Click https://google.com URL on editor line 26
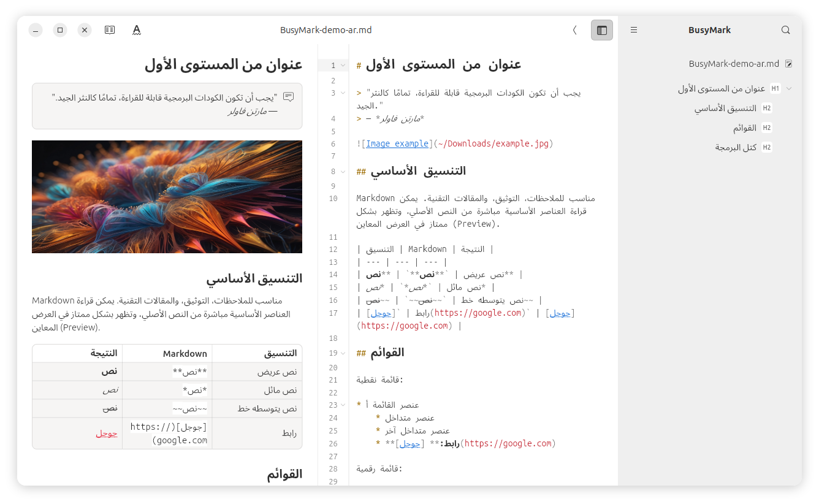This screenshot has width=819, height=504. (x=508, y=444)
